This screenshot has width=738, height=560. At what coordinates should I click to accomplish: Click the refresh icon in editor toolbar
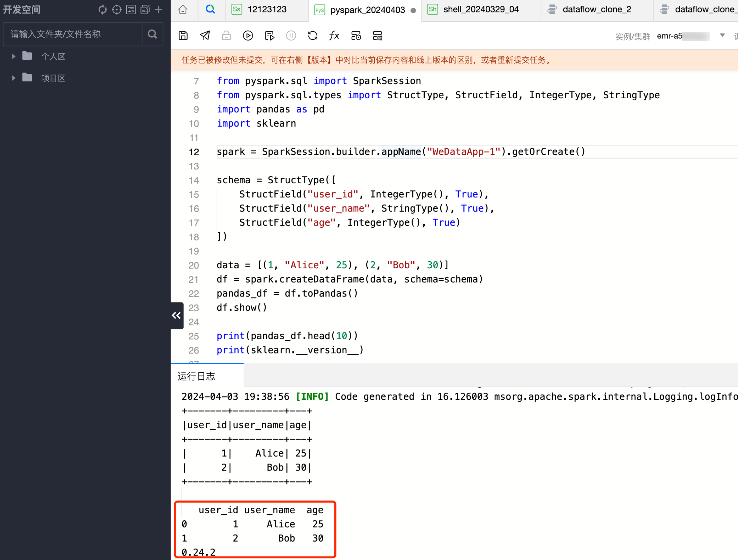(x=313, y=36)
